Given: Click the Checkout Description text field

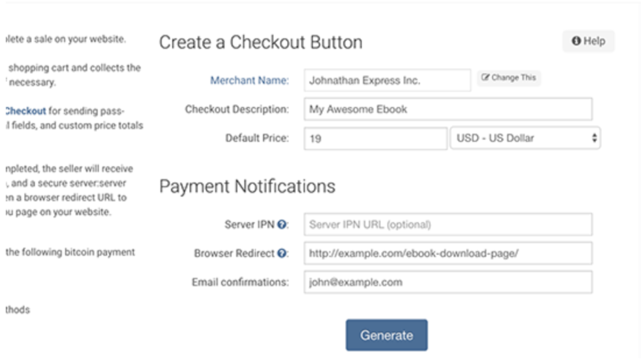Looking at the screenshot, I should pos(448,109).
